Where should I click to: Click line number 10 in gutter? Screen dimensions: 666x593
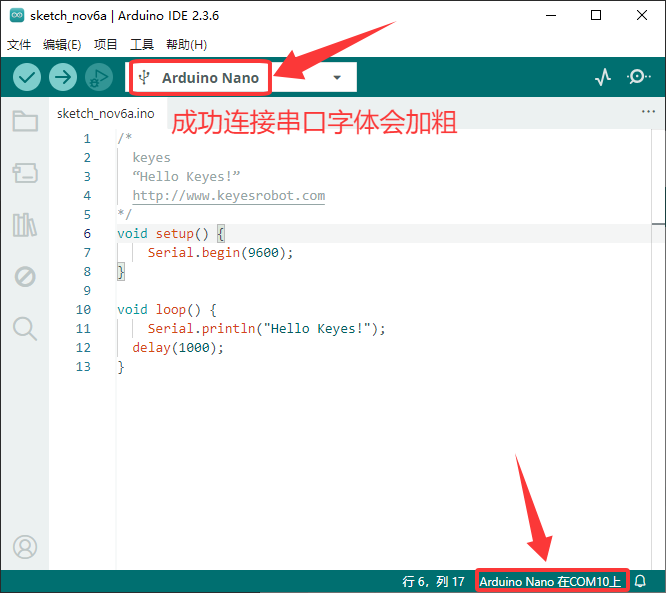(83, 310)
